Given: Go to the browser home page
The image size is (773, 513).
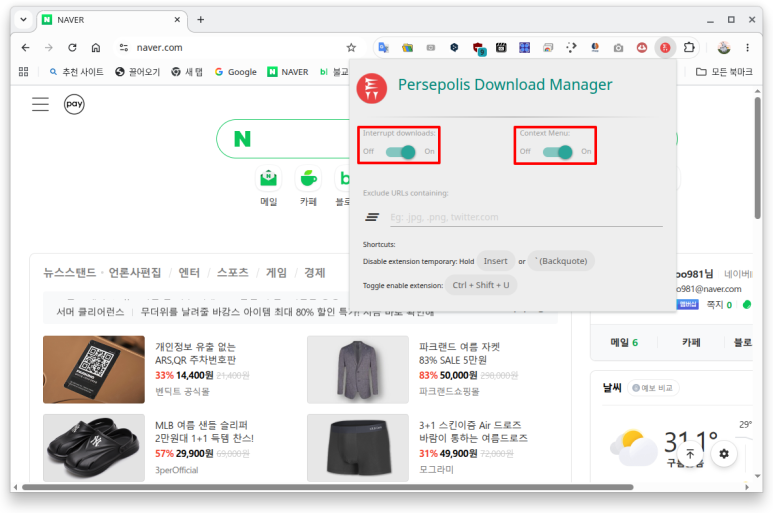Looking at the screenshot, I should click(x=96, y=48).
